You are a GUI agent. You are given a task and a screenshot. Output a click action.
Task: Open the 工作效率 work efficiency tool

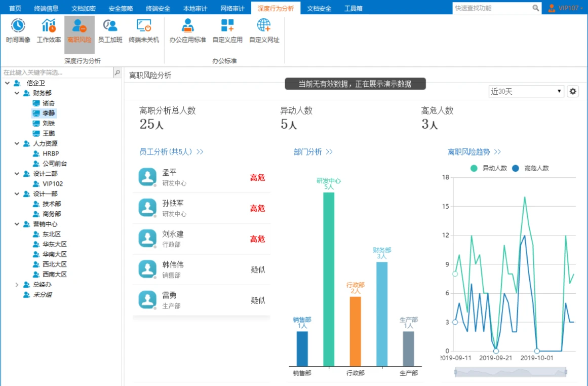[49, 31]
